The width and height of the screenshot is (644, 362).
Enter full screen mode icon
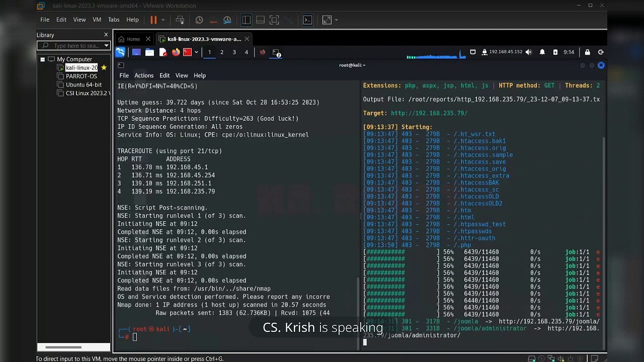tap(274, 20)
